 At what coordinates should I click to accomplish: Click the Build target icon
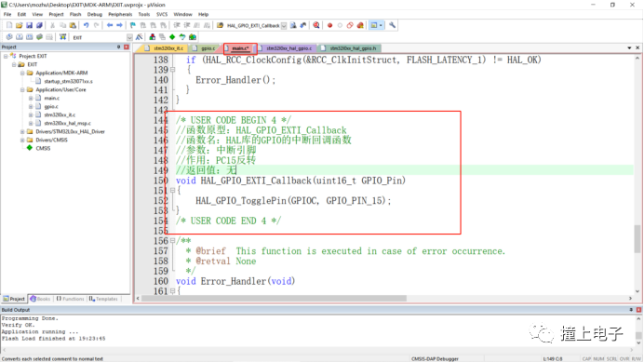click(x=19, y=37)
